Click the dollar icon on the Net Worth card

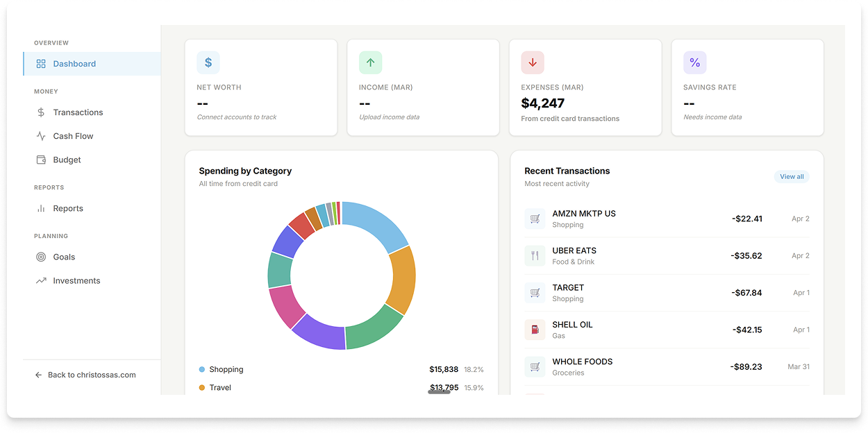coord(208,62)
